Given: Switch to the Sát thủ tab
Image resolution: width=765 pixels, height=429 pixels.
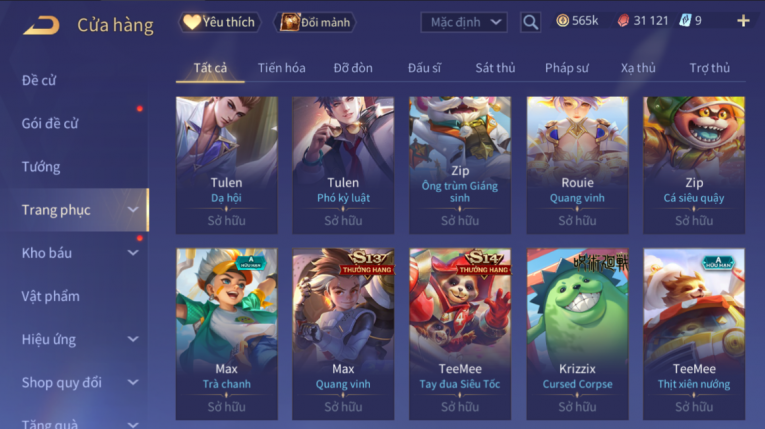Looking at the screenshot, I should pyautogui.click(x=495, y=68).
